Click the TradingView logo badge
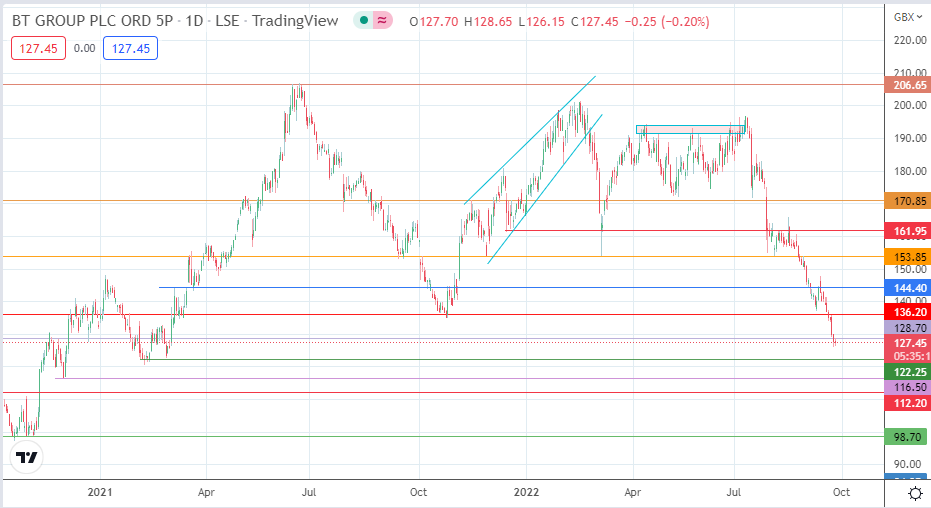 [26, 457]
